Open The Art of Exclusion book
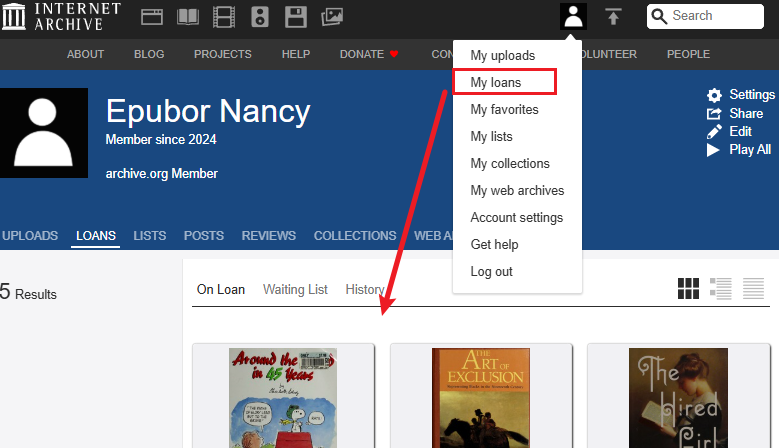 pyautogui.click(x=481, y=398)
